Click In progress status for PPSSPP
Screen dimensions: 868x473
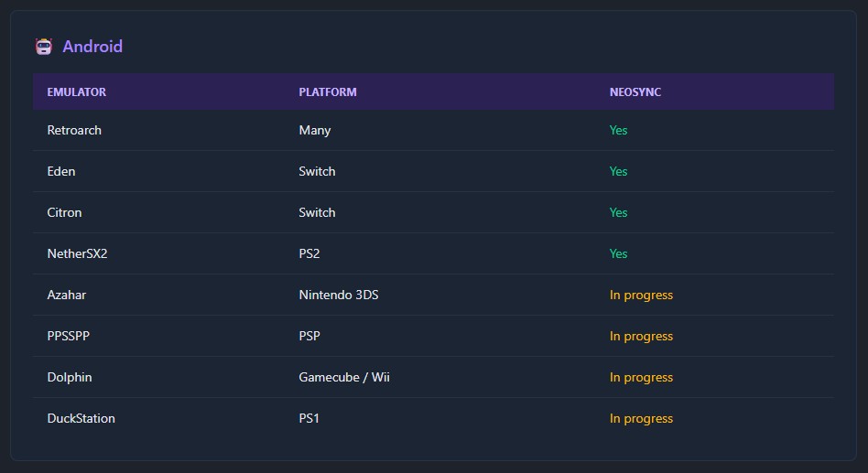[x=641, y=337]
